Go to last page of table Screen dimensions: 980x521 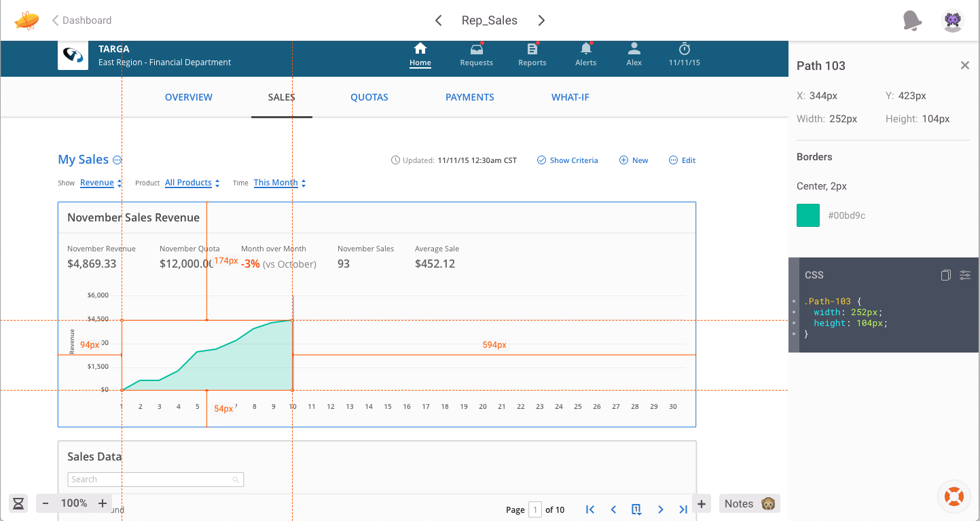(x=683, y=509)
